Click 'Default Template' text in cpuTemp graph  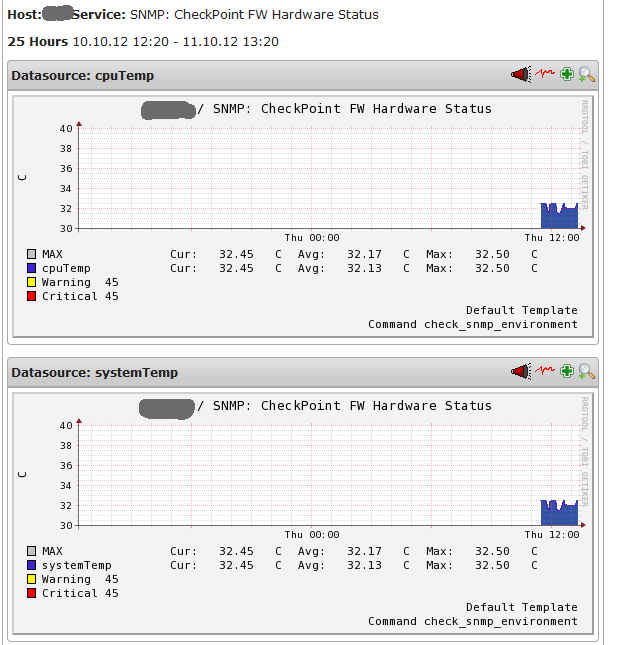point(522,310)
